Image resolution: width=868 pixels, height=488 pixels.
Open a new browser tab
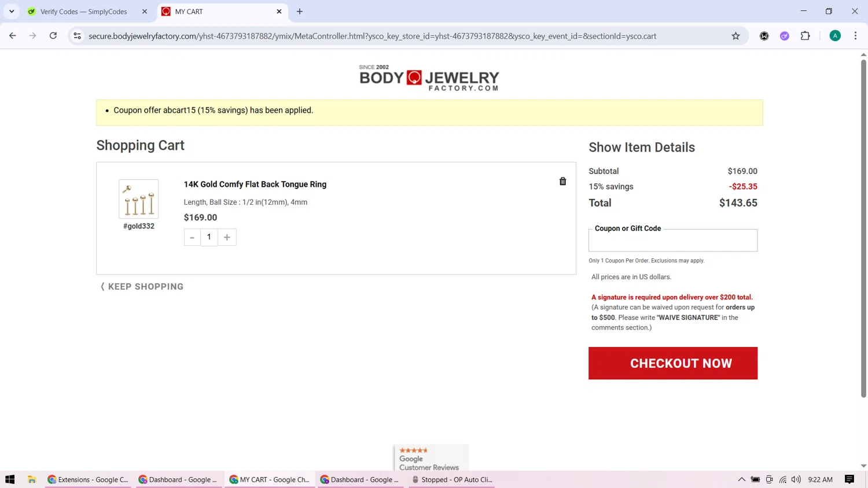300,12
